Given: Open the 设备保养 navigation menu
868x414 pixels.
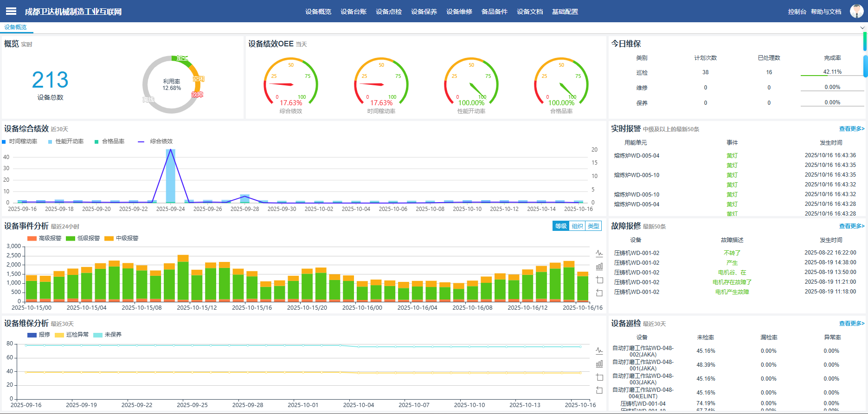Looking at the screenshot, I should coord(424,12).
